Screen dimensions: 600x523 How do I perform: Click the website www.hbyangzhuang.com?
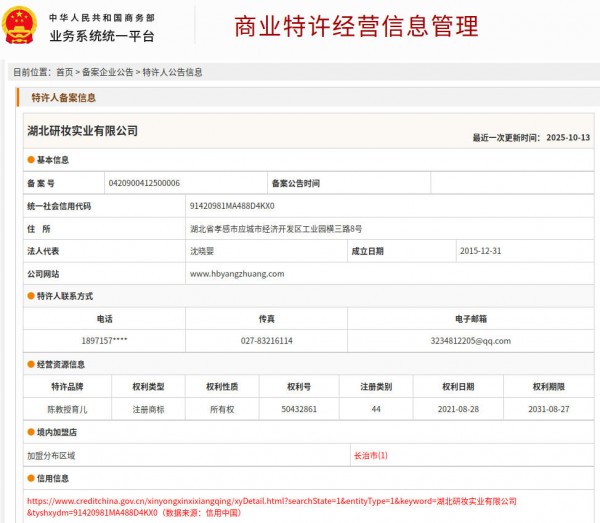(237, 273)
